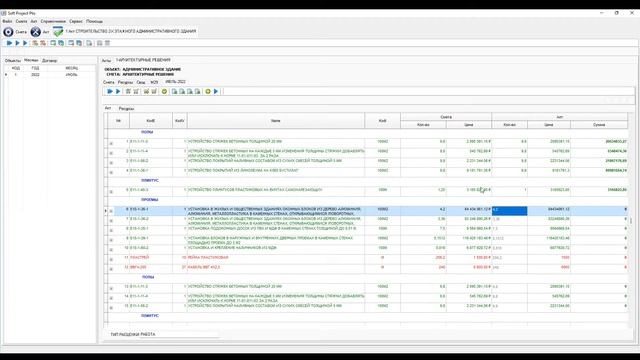Click the third blue arrow in the top toolbar

click(x=25, y=43)
